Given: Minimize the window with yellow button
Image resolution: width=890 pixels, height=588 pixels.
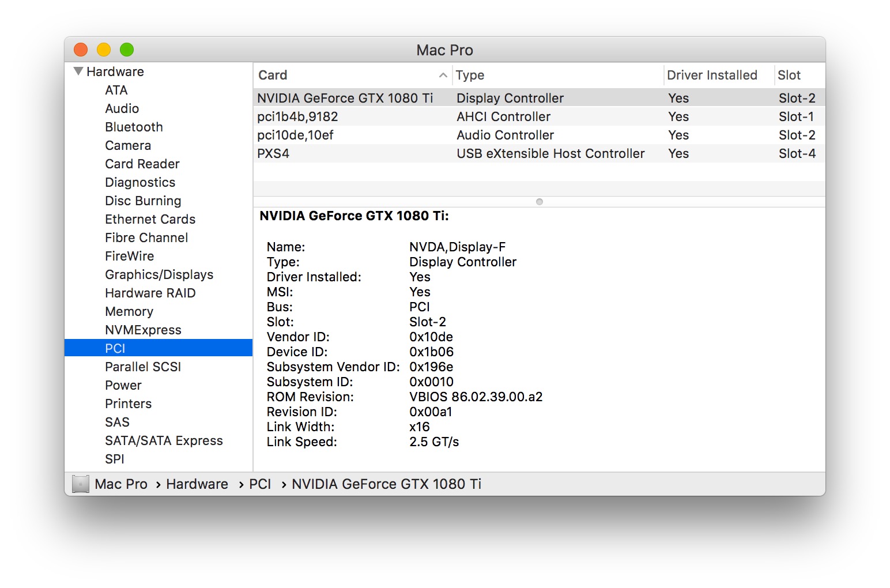Looking at the screenshot, I should click(x=104, y=50).
